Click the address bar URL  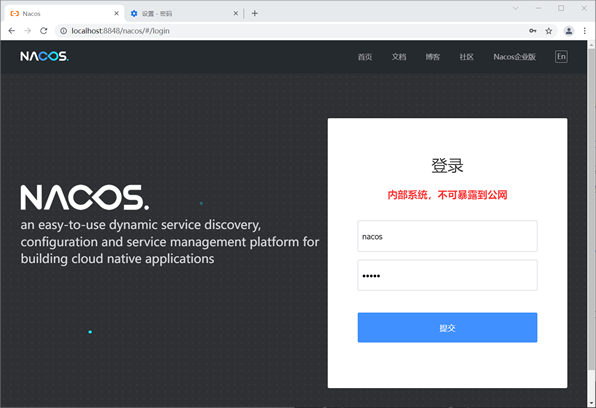120,31
